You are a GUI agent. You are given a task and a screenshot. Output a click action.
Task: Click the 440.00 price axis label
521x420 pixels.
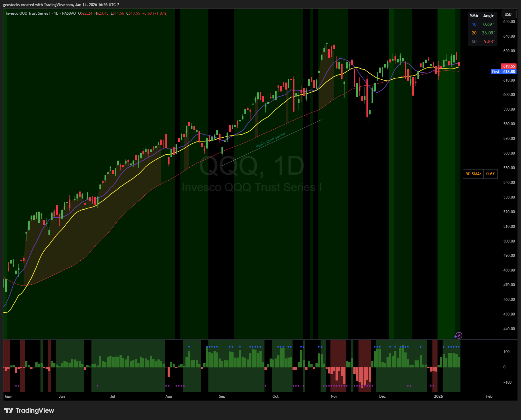[x=509, y=329]
